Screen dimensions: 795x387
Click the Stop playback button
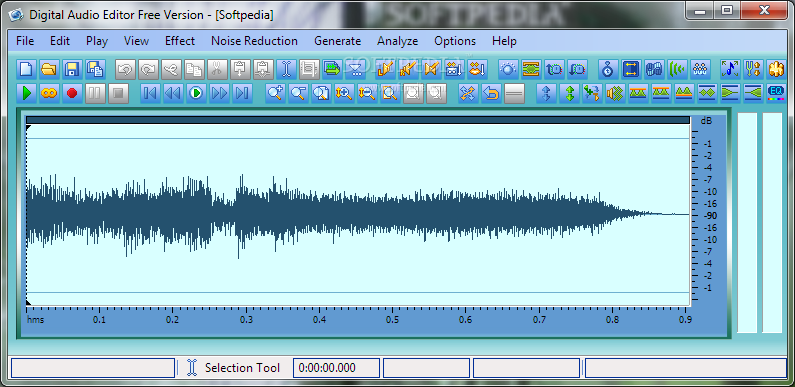118,93
